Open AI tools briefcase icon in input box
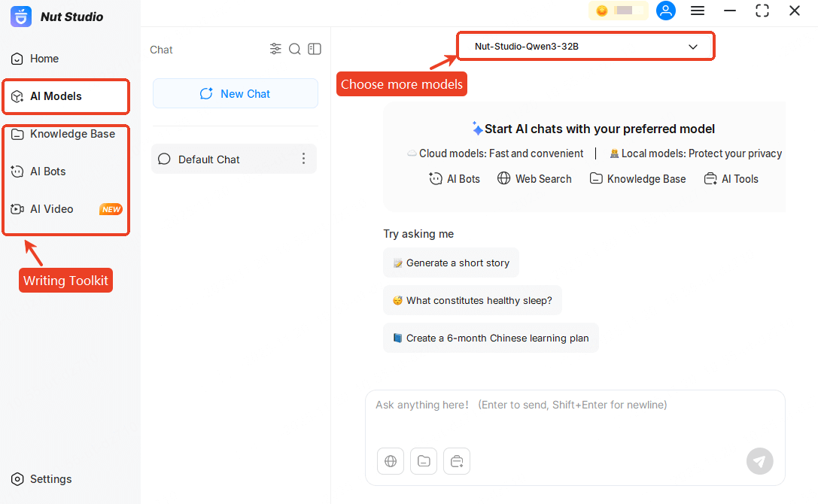 click(x=457, y=461)
